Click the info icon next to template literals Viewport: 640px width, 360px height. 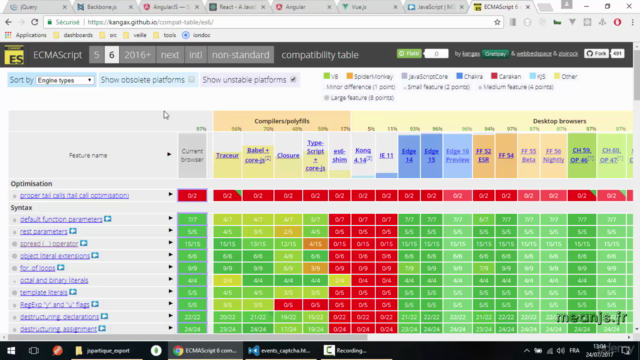pyautogui.click(x=73, y=292)
